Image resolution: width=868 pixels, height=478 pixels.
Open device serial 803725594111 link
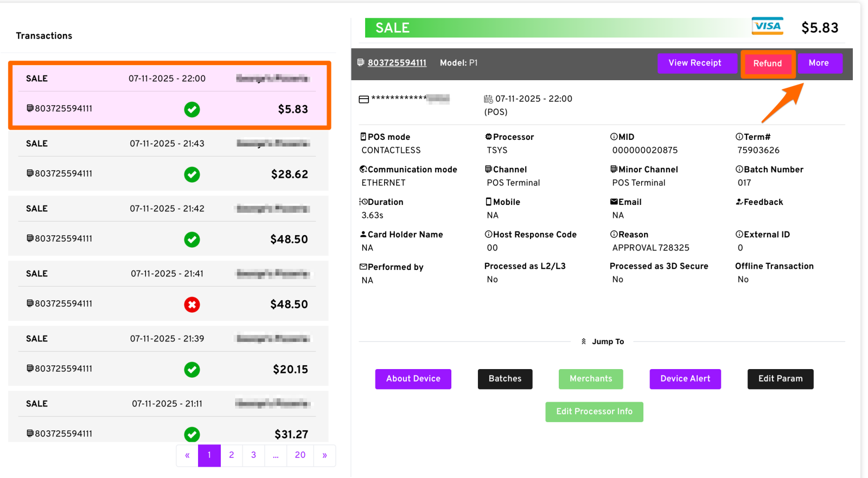tap(397, 63)
